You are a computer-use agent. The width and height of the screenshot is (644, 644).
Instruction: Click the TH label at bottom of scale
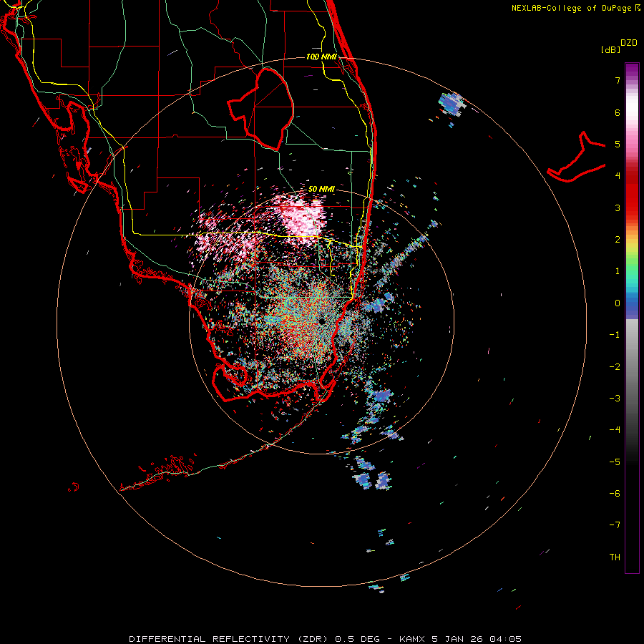tap(615, 557)
